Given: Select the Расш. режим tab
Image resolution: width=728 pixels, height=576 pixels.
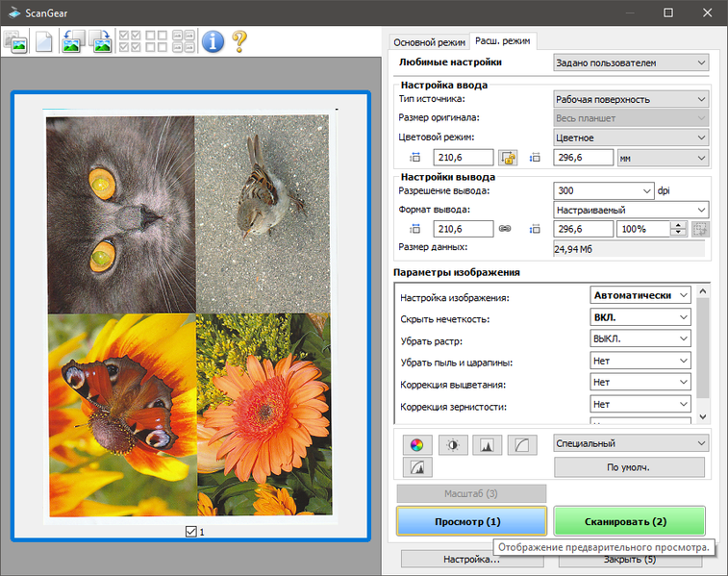Looking at the screenshot, I should pos(502,41).
